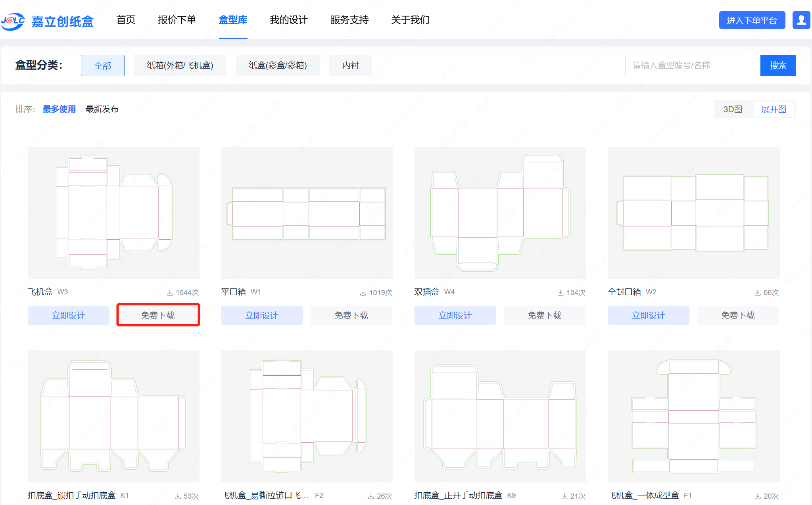Click download icon for 飞机盒_一体成型盒 F1
This screenshot has width=812, height=505.
(x=758, y=496)
